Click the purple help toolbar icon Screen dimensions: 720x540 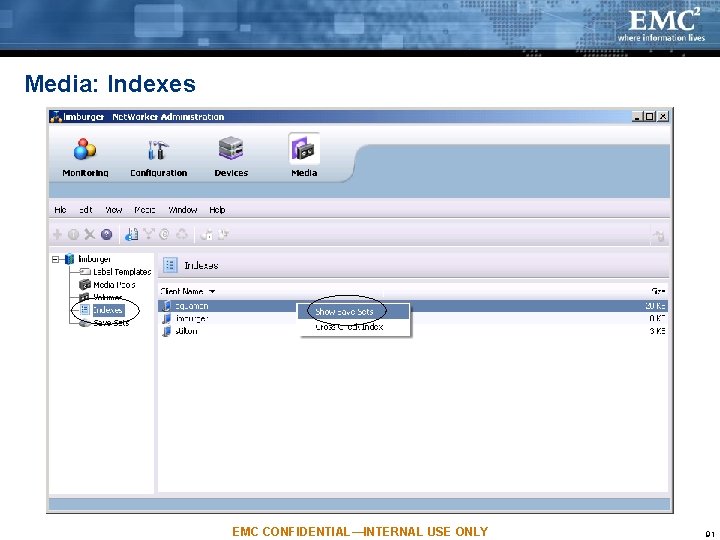click(x=107, y=235)
